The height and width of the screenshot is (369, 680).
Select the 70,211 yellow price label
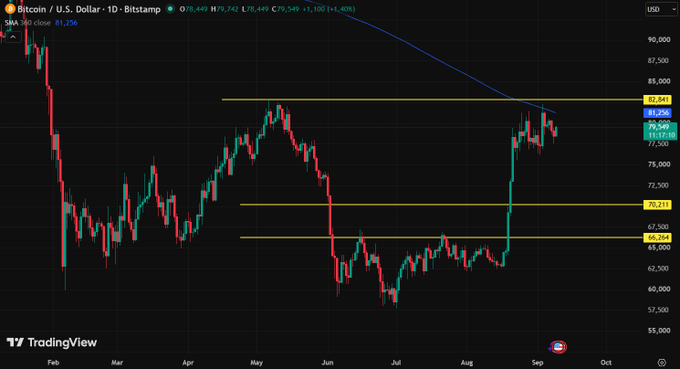pos(657,205)
